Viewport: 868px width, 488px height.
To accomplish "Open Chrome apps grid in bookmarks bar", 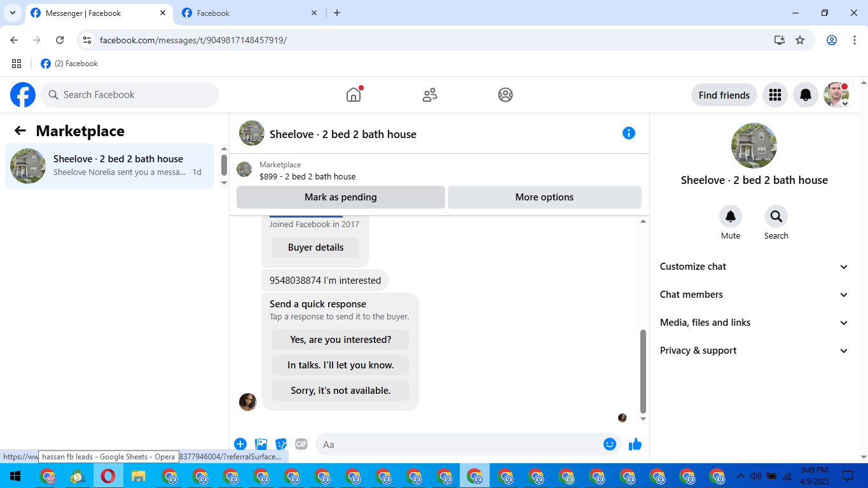I will 17,64.
